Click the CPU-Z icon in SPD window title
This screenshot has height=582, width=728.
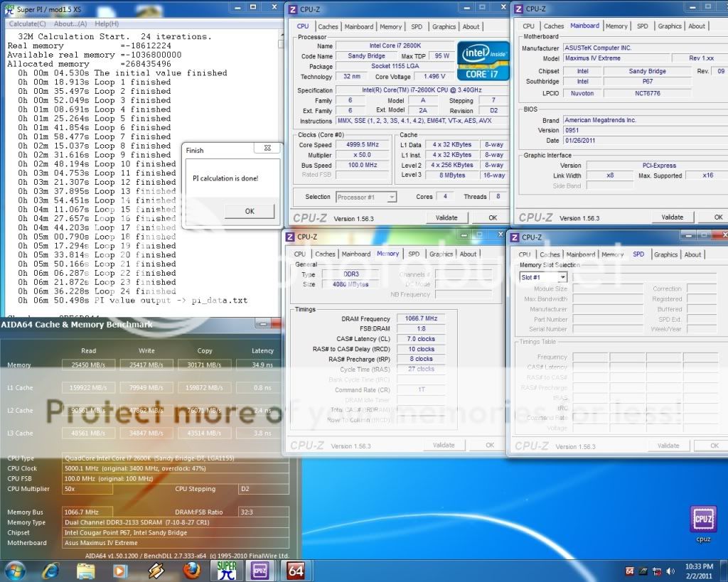pyautogui.click(x=515, y=237)
